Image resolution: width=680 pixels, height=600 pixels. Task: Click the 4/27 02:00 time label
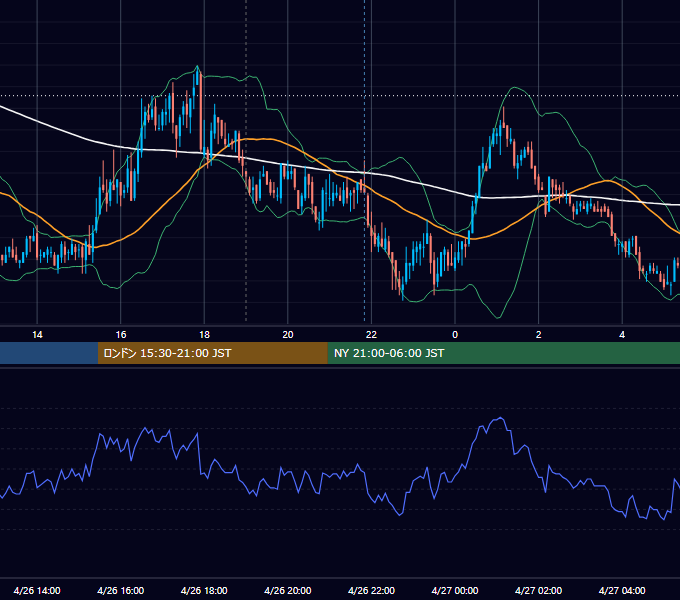(539, 590)
